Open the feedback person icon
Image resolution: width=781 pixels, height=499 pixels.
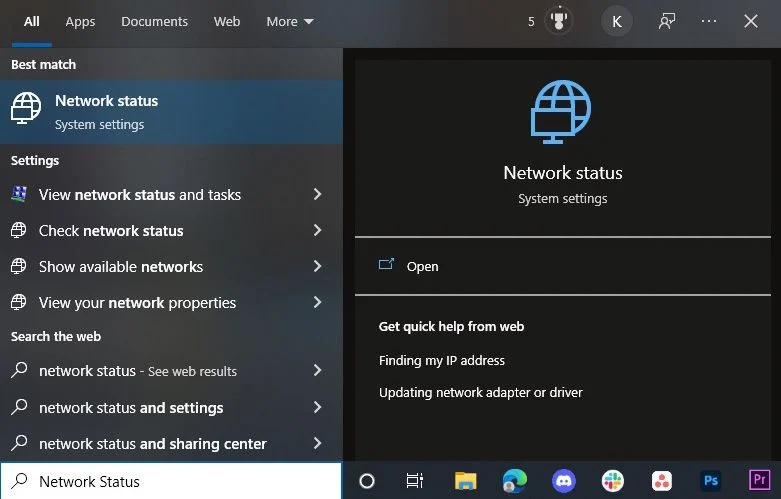pos(667,21)
